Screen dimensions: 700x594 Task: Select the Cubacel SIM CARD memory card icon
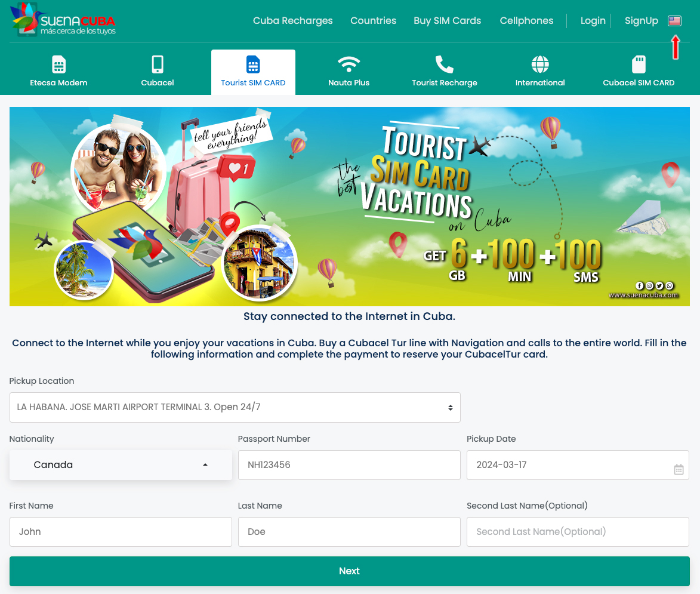tap(639, 64)
